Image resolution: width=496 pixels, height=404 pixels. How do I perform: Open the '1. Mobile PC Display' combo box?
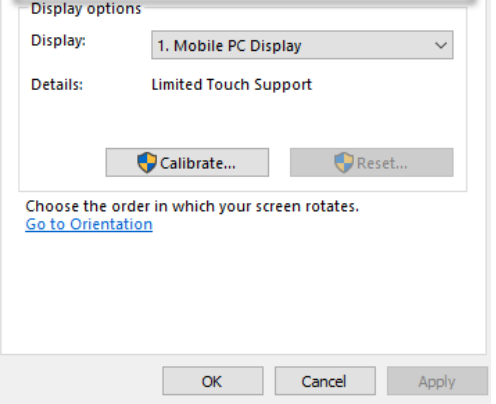pyautogui.click(x=302, y=45)
